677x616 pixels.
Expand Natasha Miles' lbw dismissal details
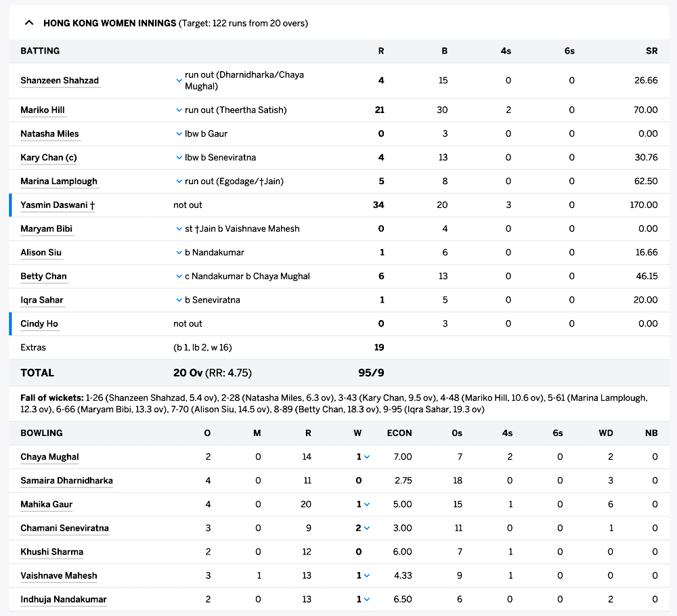pos(178,133)
